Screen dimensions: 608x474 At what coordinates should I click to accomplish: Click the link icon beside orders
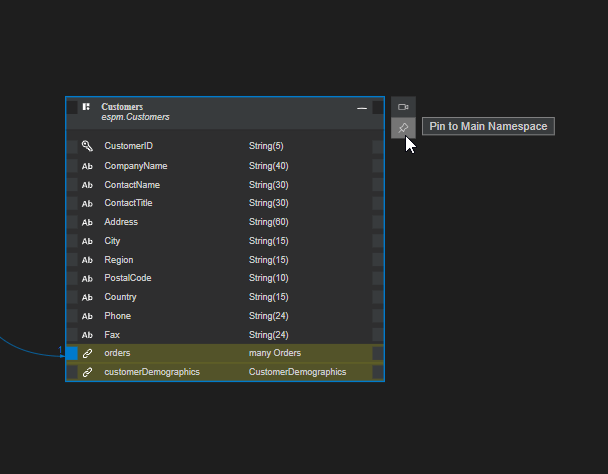coord(87,353)
